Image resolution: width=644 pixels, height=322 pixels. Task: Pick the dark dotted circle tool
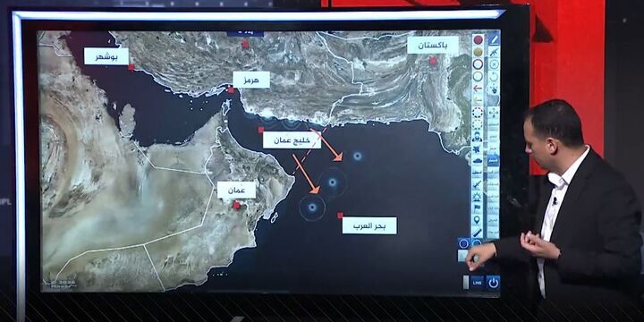478,113
